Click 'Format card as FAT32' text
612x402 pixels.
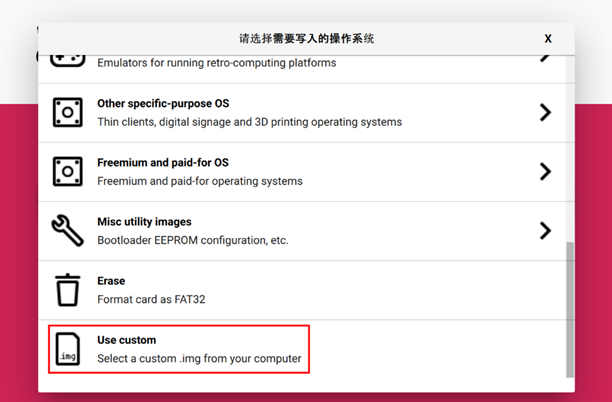(151, 299)
